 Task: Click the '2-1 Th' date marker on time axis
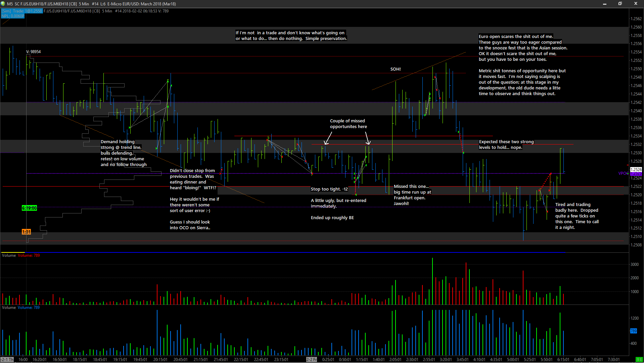point(7,360)
